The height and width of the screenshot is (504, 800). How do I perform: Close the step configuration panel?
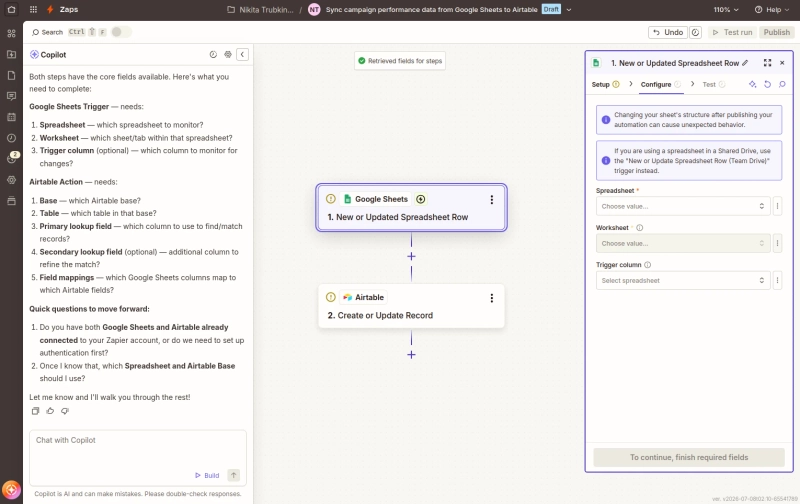(x=782, y=63)
